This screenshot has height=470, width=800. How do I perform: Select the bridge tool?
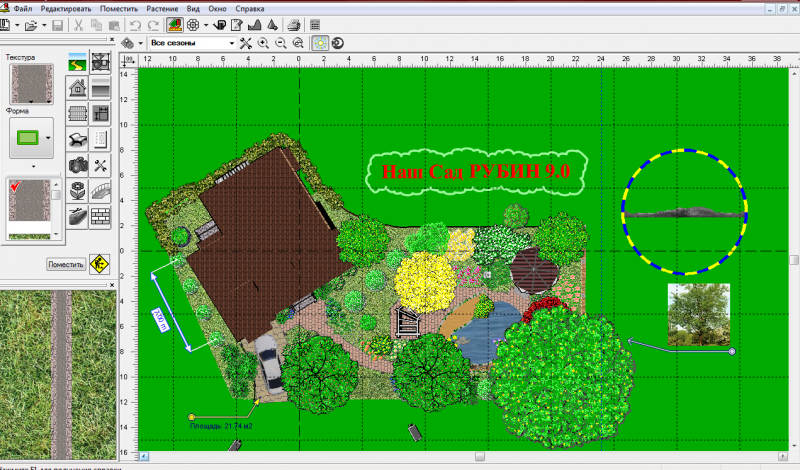tap(101, 191)
